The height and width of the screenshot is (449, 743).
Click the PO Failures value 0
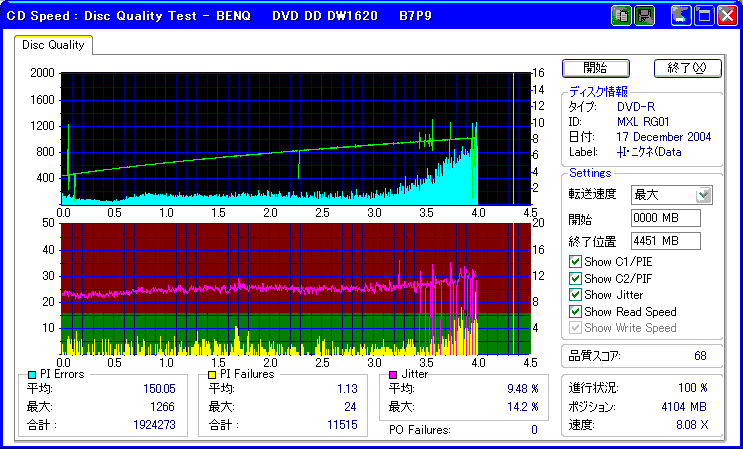(x=534, y=430)
